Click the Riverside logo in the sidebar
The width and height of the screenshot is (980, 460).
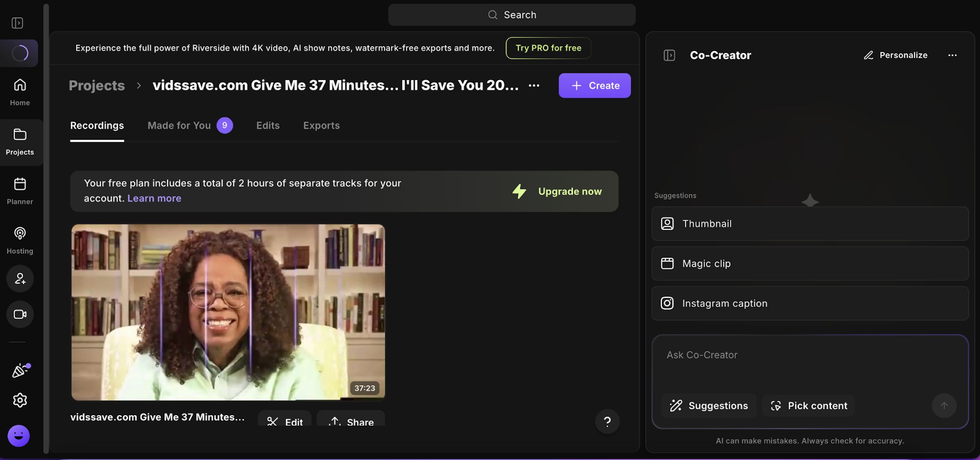click(19, 53)
